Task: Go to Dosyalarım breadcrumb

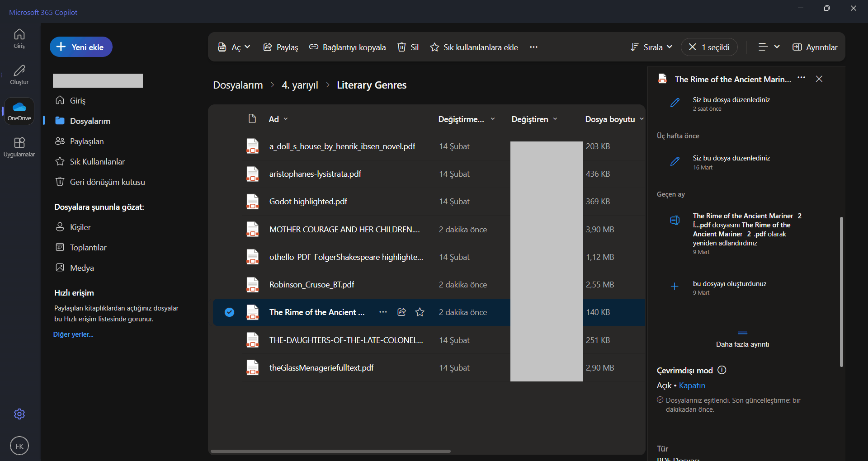Action: (x=238, y=85)
